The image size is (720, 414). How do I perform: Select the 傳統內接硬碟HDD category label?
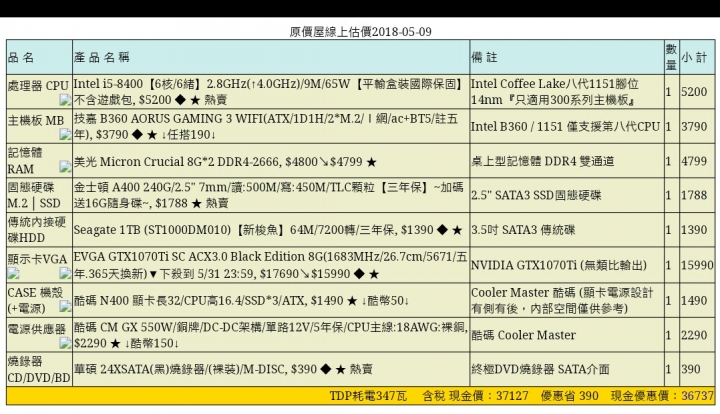click(x=37, y=229)
